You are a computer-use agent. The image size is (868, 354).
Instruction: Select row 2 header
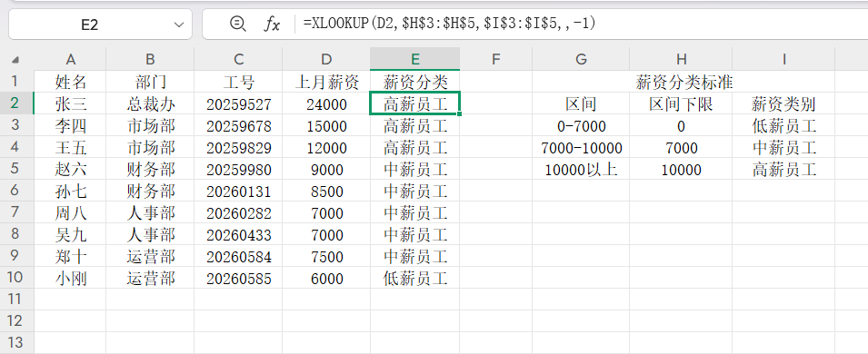click(16, 103)
